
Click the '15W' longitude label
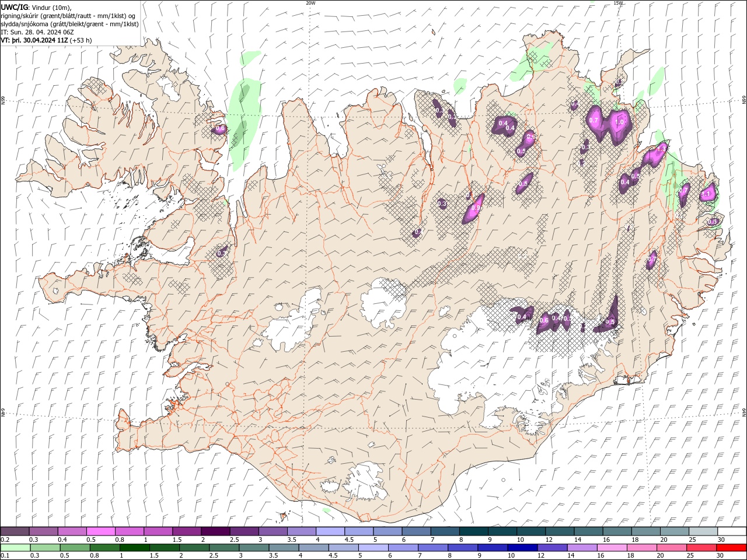pos(618,3)
